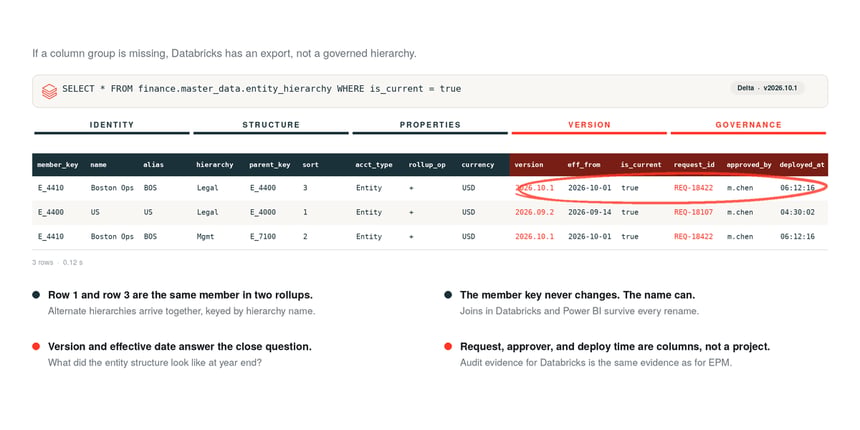Select the GOVERNANCE column group
The width and height of the screenshot is (860, 430).
tap(748, 125)
